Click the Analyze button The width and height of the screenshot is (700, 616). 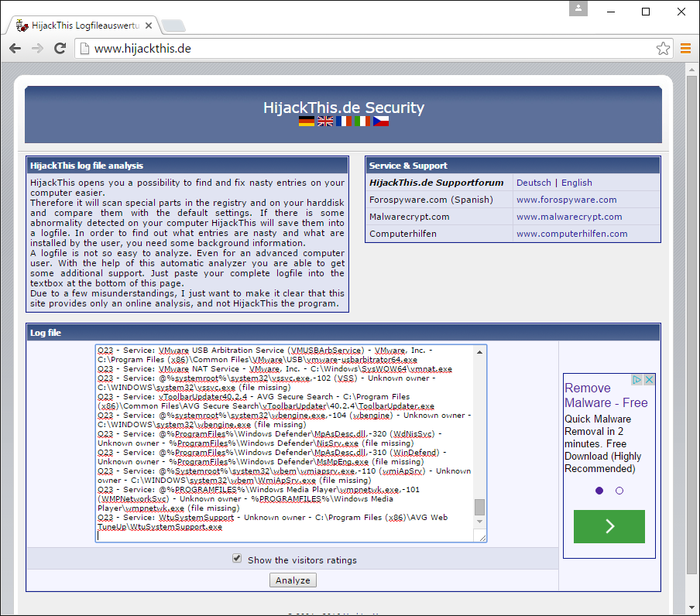tap(293, 580)
